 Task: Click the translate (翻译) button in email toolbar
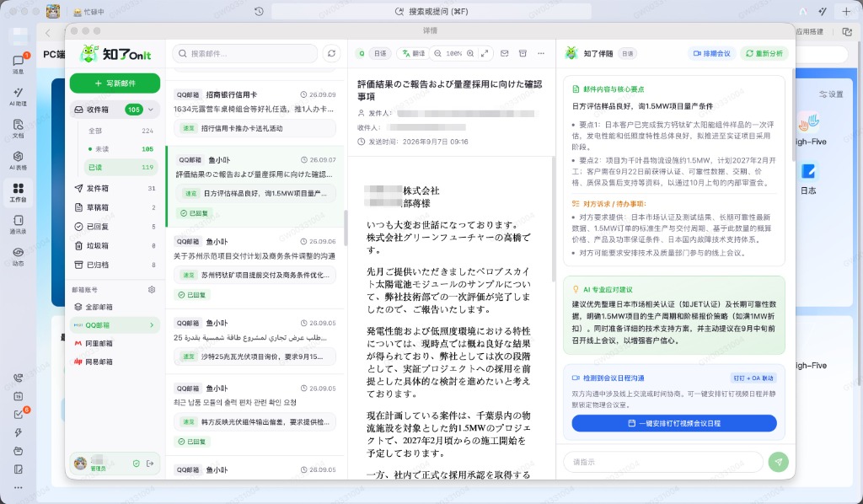coord(414,53)
